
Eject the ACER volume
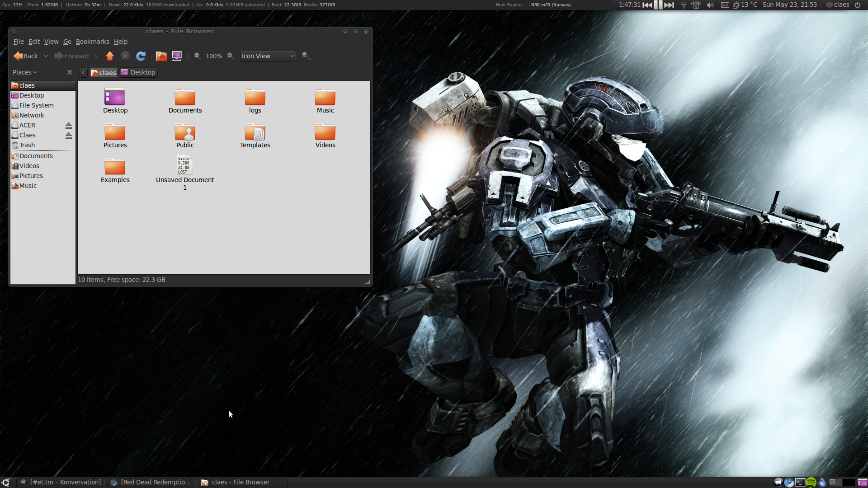(69, 125)
